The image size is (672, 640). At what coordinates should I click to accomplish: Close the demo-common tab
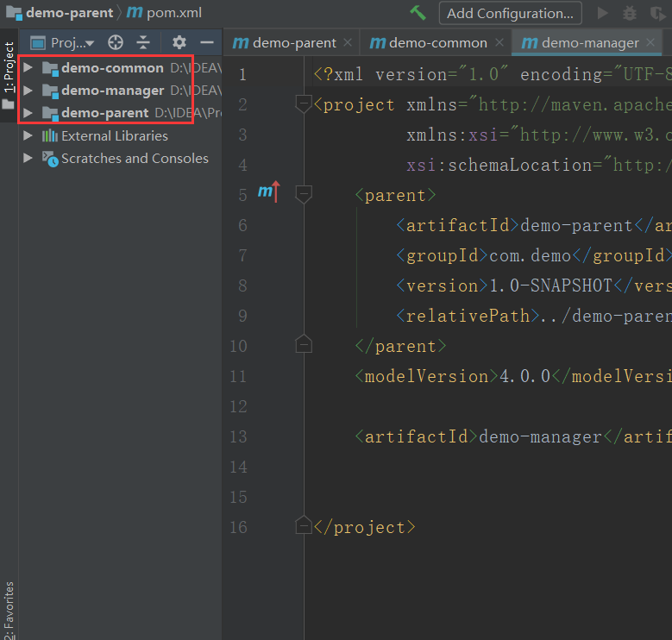pos(499,42)
